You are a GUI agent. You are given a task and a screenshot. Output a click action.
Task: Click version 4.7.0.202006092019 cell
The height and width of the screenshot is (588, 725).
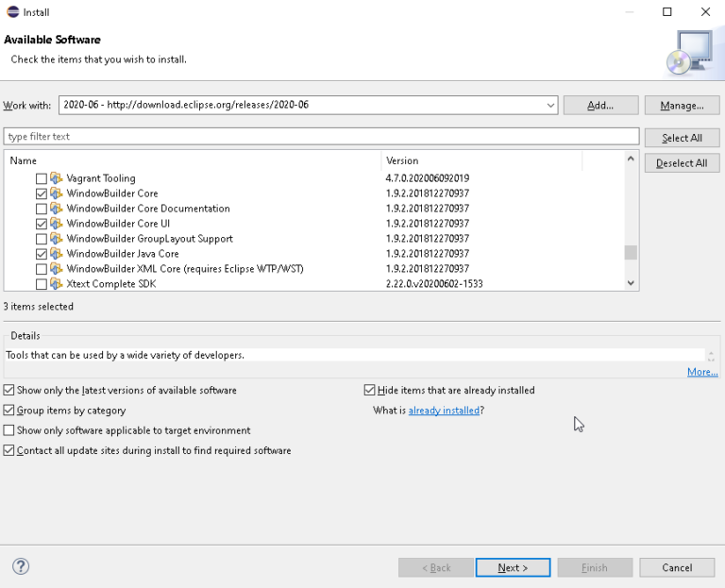[x=428, y=178]
